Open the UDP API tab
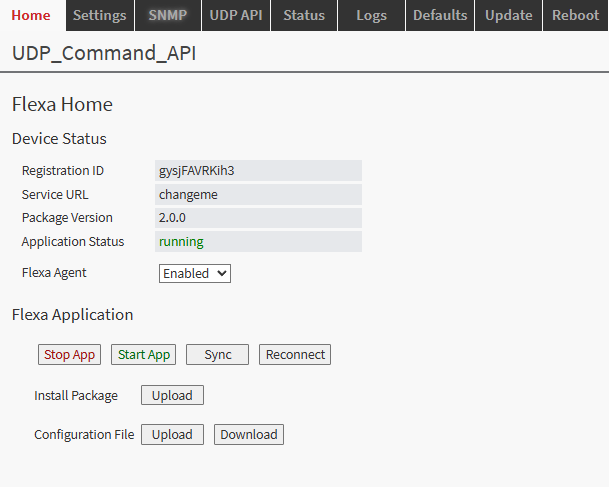Image resolution: width=609 pixels, height=487 pixels. click(x=235, y=15)
